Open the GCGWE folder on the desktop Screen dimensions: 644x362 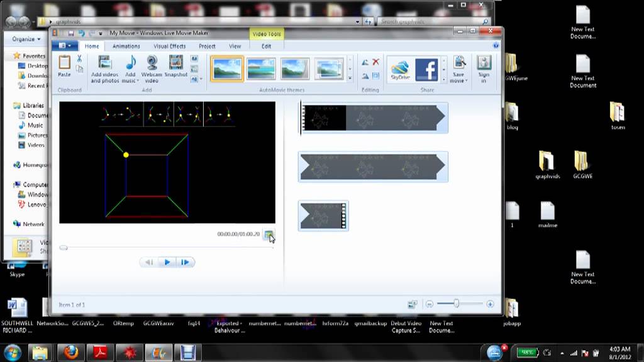582,165
